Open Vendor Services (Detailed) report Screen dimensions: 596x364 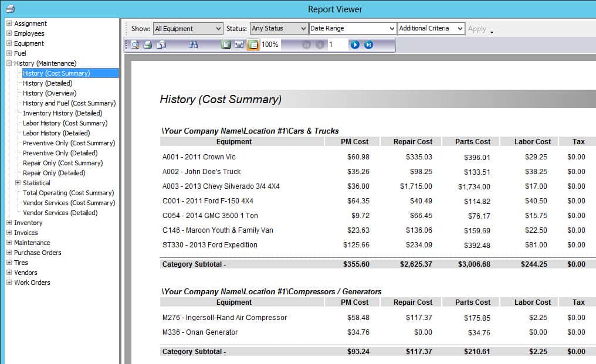point(60,213)
